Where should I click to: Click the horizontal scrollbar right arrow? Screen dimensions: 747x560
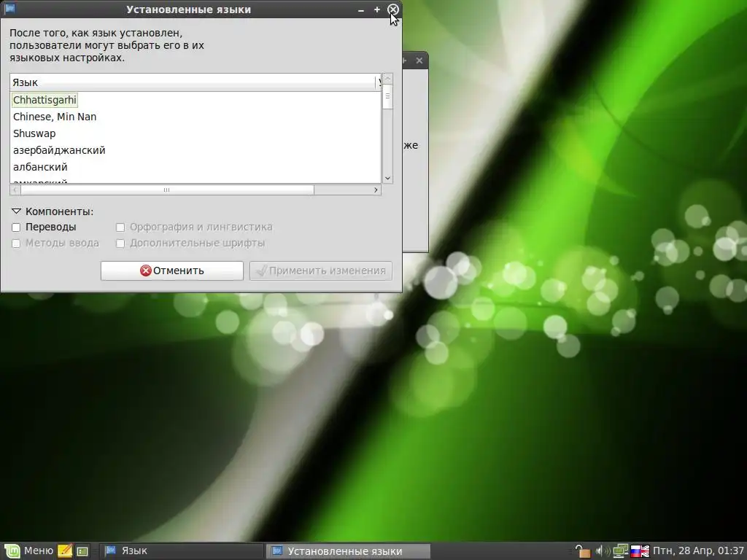pyautogui.click(x=376, y=190)
